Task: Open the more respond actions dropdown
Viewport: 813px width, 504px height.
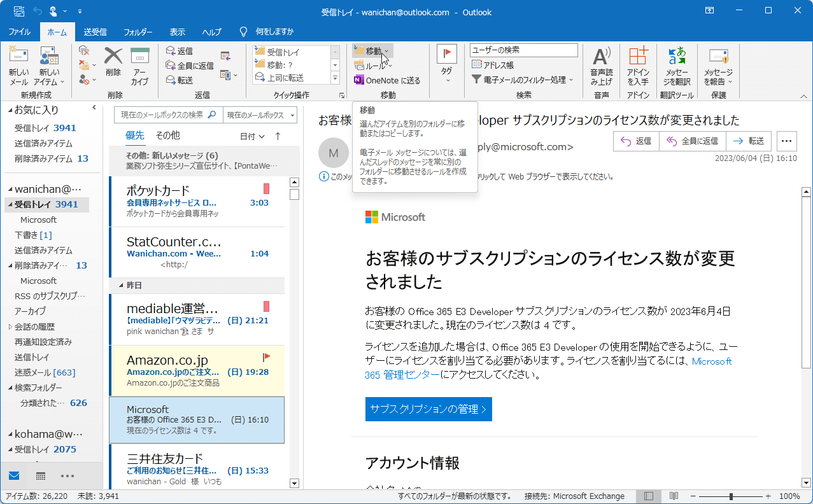Action: 229,75
